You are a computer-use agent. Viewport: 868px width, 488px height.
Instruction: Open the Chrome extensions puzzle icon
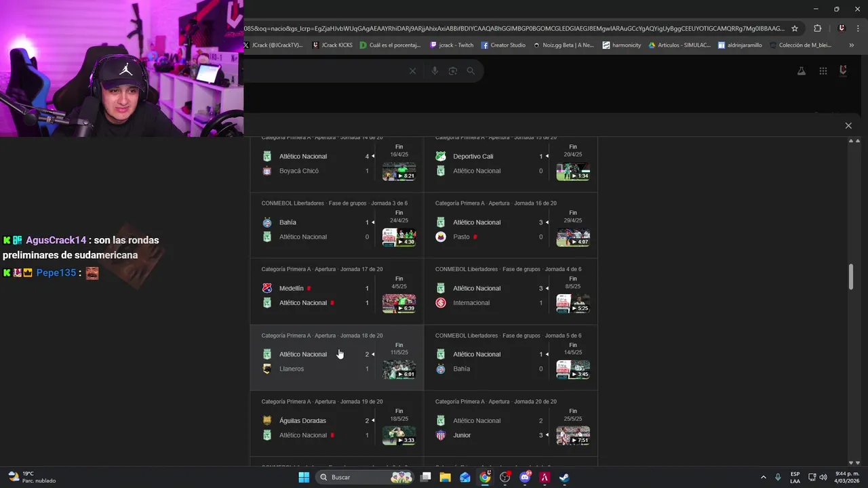click(817, 28)
